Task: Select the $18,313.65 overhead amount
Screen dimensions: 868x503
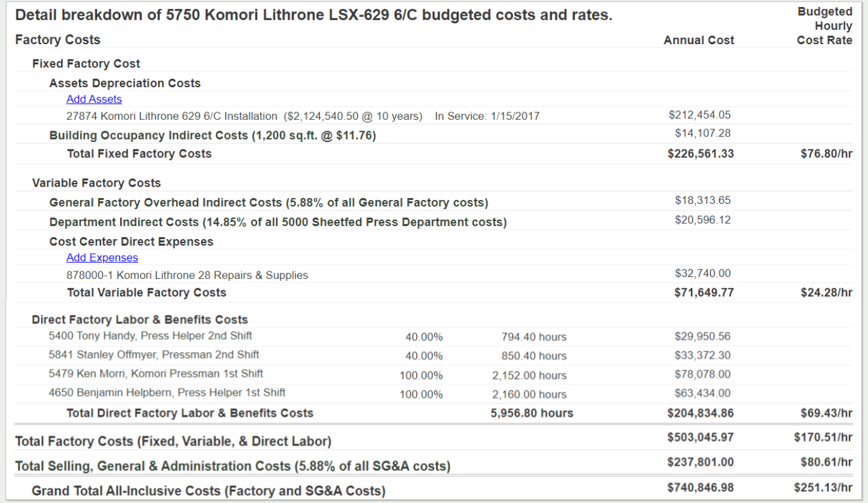Action: (x=702, y=201)
